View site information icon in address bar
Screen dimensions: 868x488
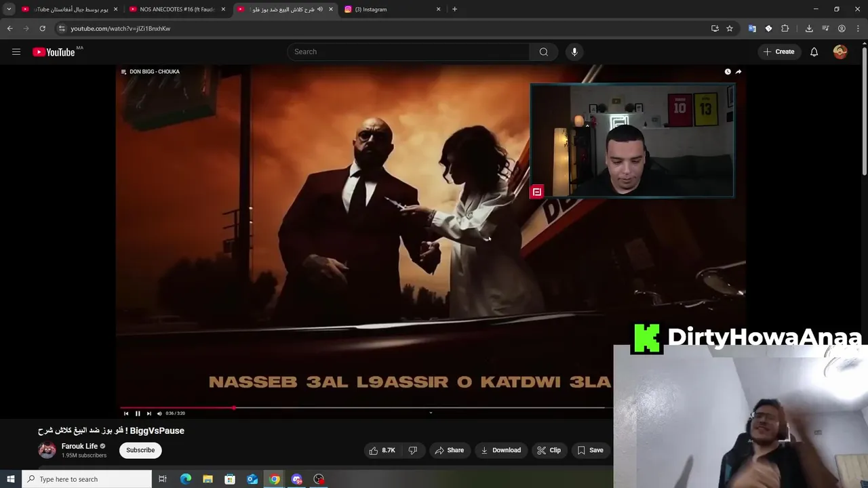coord(62,28)
